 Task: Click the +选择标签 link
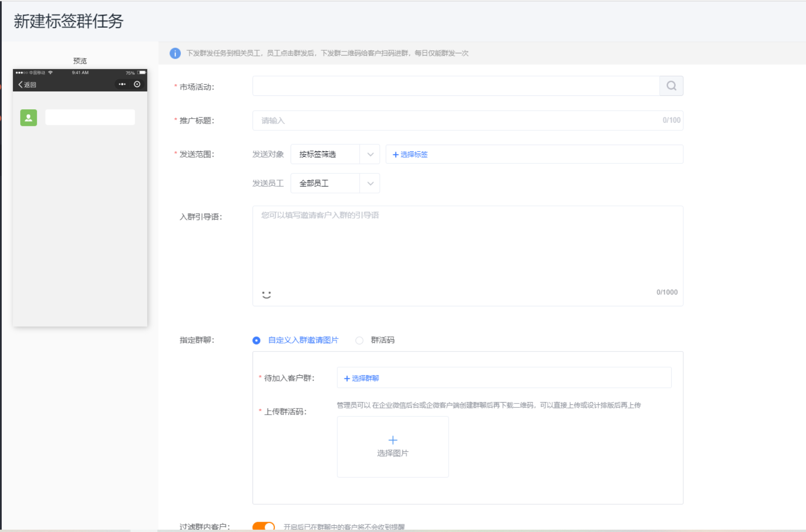click(410, 154)
